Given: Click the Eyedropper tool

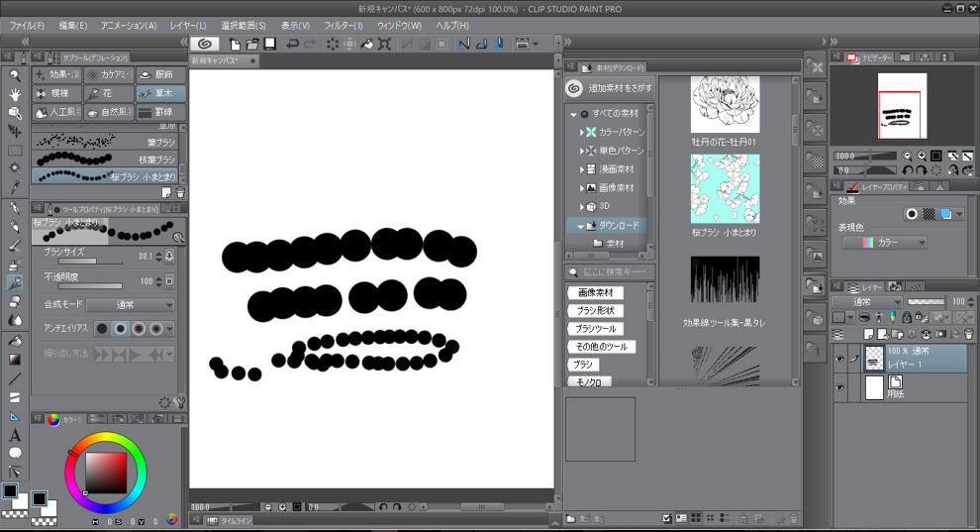Looking at the screenshot, I should click(x=15, y=188).
